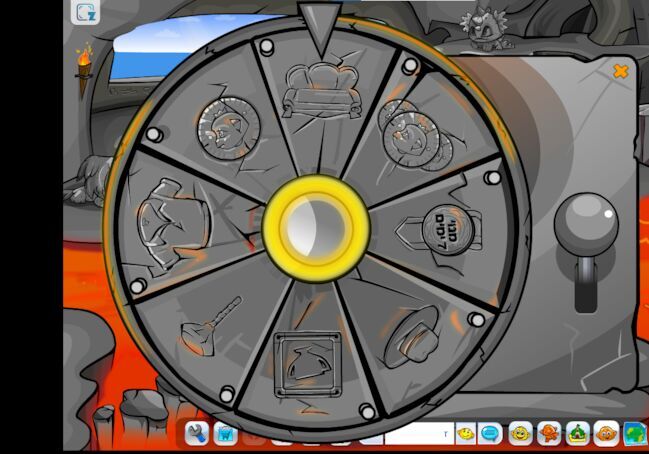The height and width of the screenshot is (454, 649).
Task: Click the orange walking character icon
Action: pyautogui.click(x=549, y=433)
